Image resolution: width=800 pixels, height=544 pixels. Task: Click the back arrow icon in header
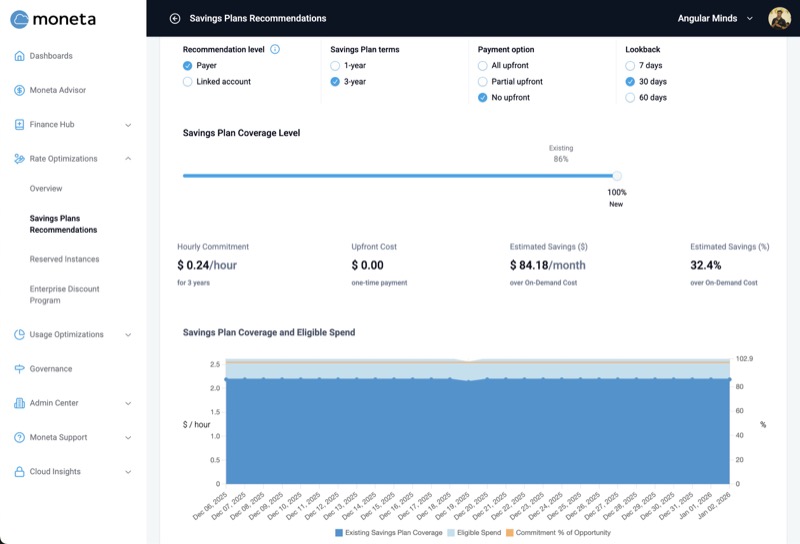pos(175,18)
